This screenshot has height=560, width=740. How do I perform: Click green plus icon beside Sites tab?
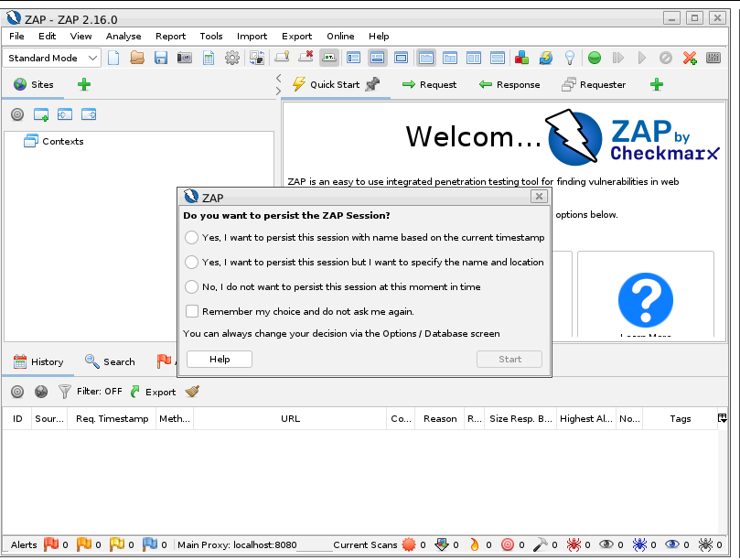[84, 84]
